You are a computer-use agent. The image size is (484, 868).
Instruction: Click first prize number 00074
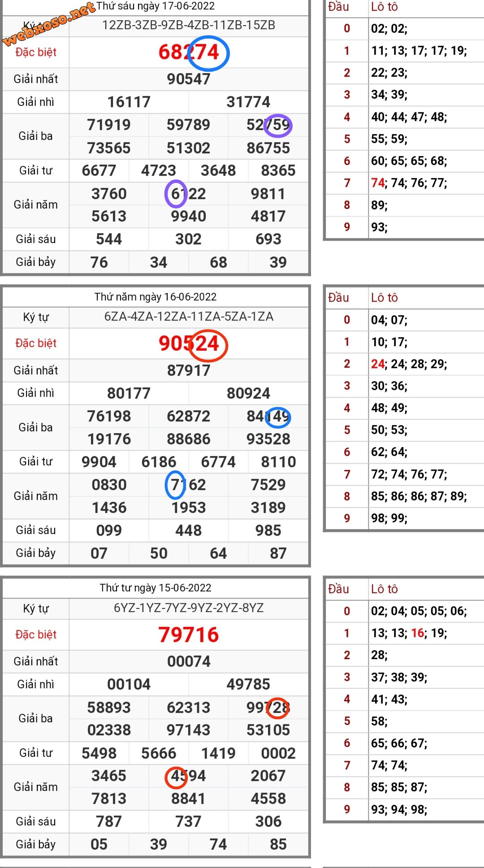point(189,661)
